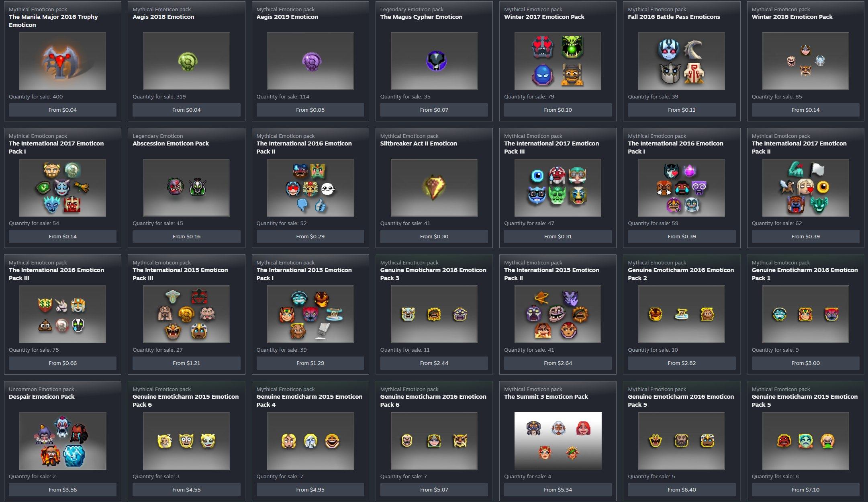
Task: Select International 2016 Emoticon Pack I image
Action: pos(682,188)
